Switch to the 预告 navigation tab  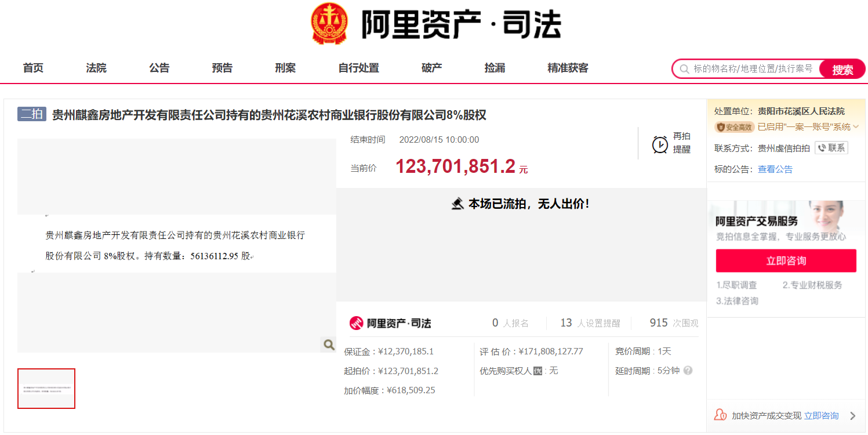pyautogui.click(x=222, y=68)
